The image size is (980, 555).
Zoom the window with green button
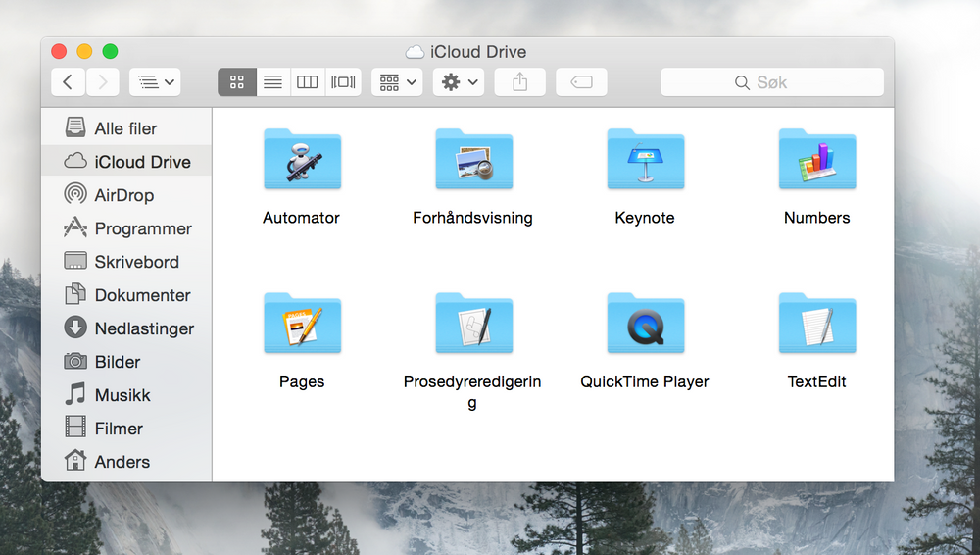point(110,51)
